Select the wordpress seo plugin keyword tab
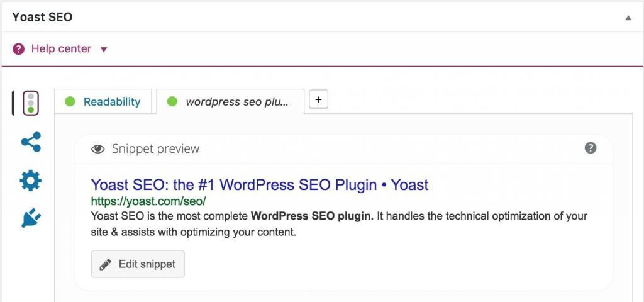This screenshot has width=644, height=302. pyautogui.click(x=236, y=102)
